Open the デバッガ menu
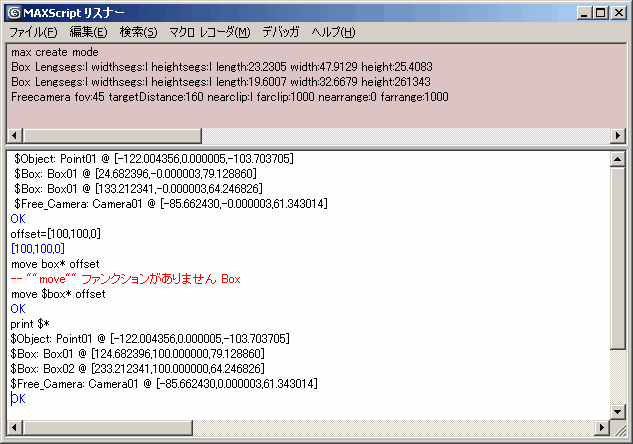This screenshot has height=444, width=633. pos(281,32)
